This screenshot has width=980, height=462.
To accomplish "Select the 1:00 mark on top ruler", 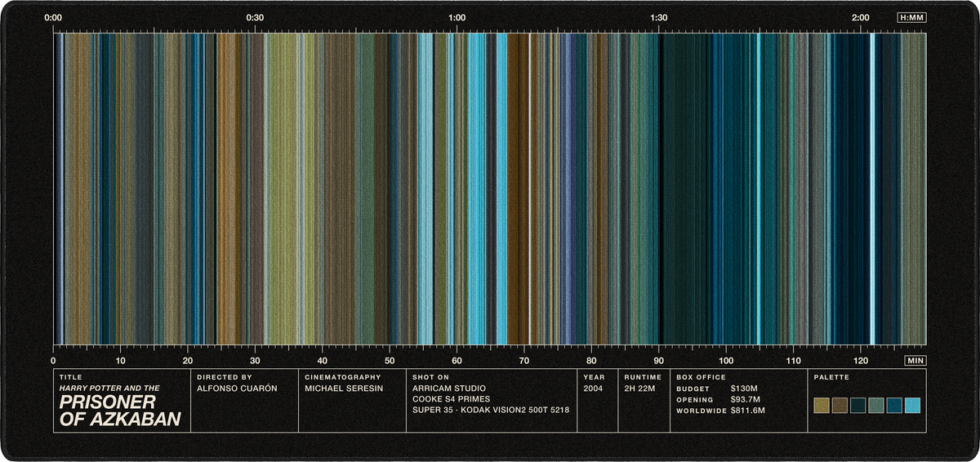I will 457,17.
